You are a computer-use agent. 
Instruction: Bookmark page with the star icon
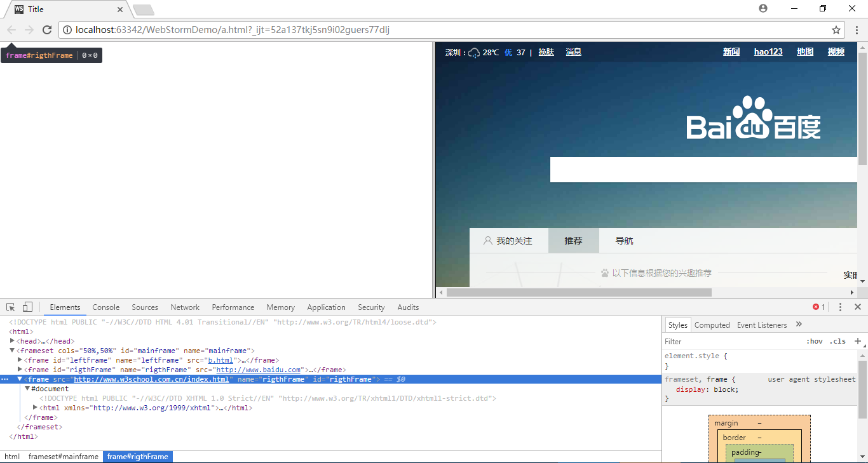coord(836,30)
